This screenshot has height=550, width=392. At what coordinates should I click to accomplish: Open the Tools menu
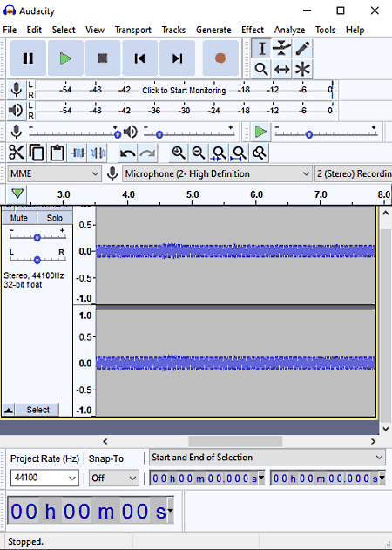pos(325,30)
